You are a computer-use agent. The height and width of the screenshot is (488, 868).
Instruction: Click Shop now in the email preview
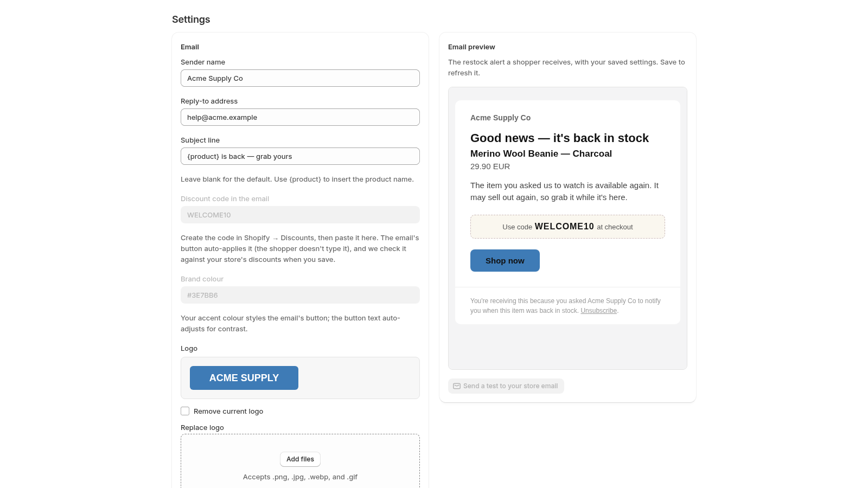[x=505, y=261]
